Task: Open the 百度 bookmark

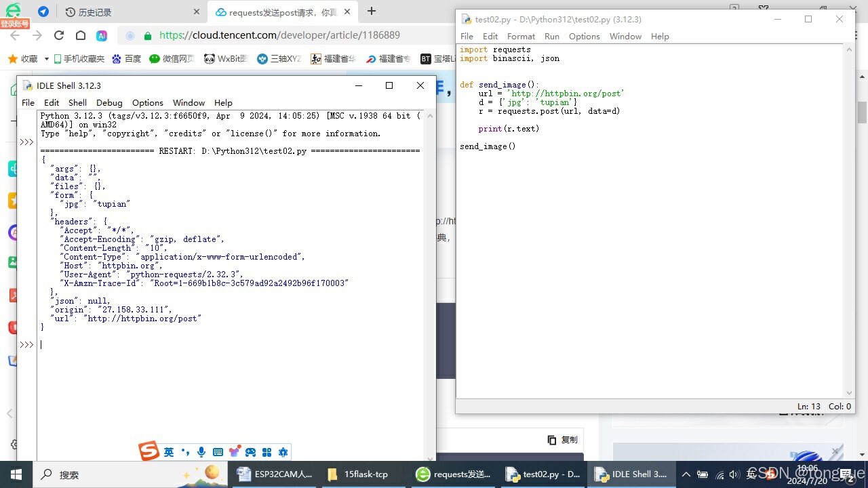Action: [x=127, y=59]
